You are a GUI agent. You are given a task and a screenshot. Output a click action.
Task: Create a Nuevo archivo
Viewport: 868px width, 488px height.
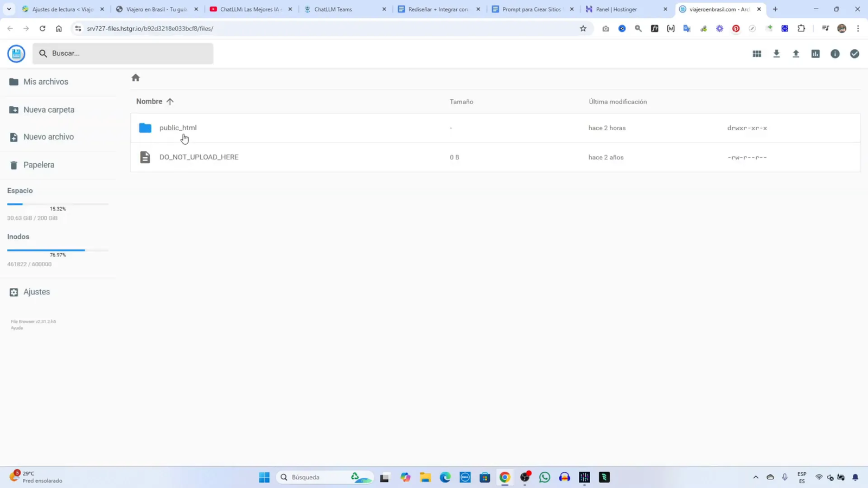tap(48, 137)
